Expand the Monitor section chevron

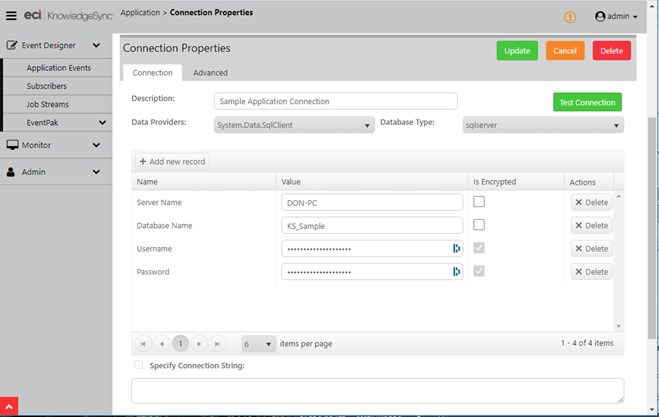click(96, 145)
